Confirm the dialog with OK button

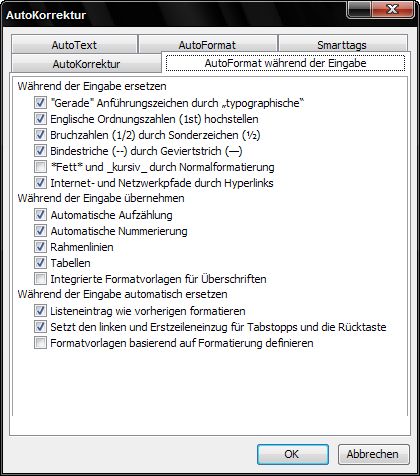[x=293, y=454]
